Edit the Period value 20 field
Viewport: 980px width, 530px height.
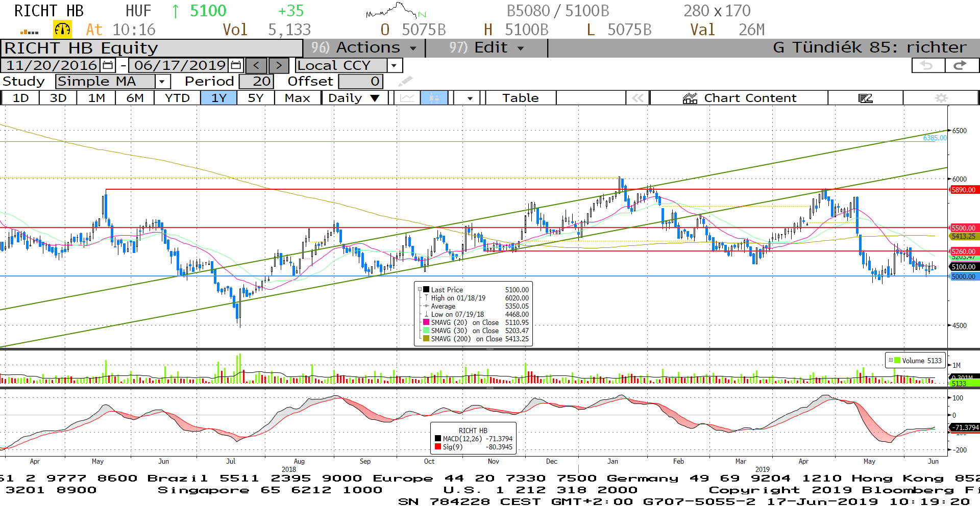coord(256,81)
